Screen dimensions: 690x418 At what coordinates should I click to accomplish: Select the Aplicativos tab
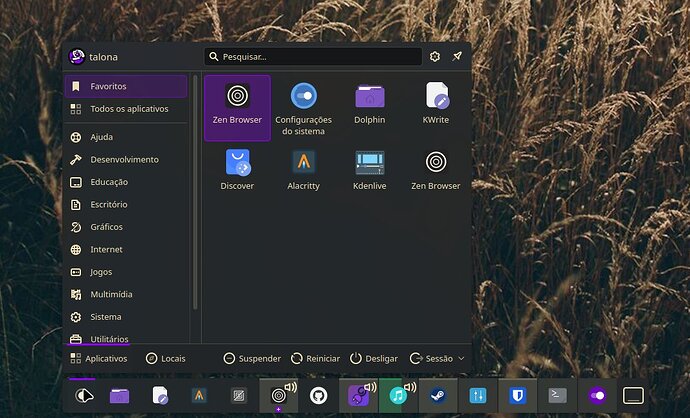98,358
